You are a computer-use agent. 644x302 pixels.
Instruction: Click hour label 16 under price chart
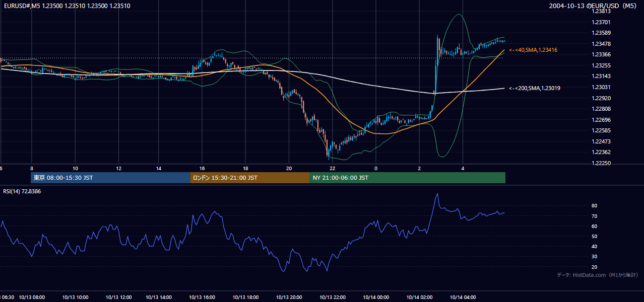[202, 168]
